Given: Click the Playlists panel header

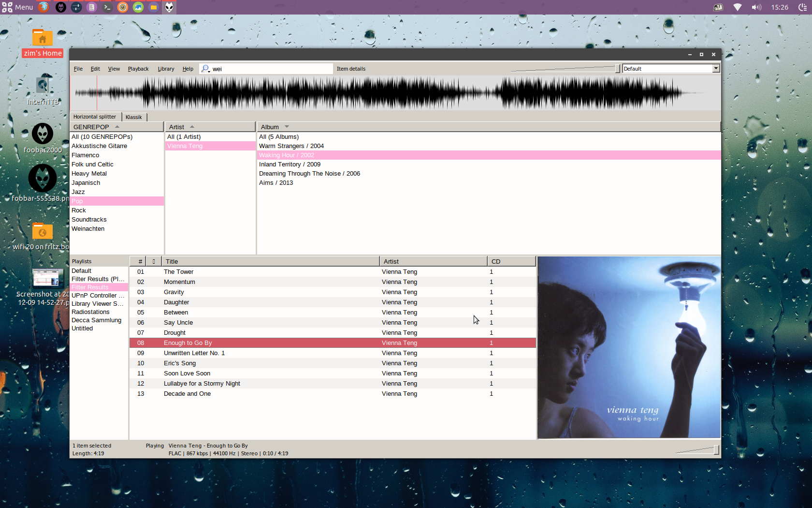Looking at the screenshot, I should click(x=99, y=261).
